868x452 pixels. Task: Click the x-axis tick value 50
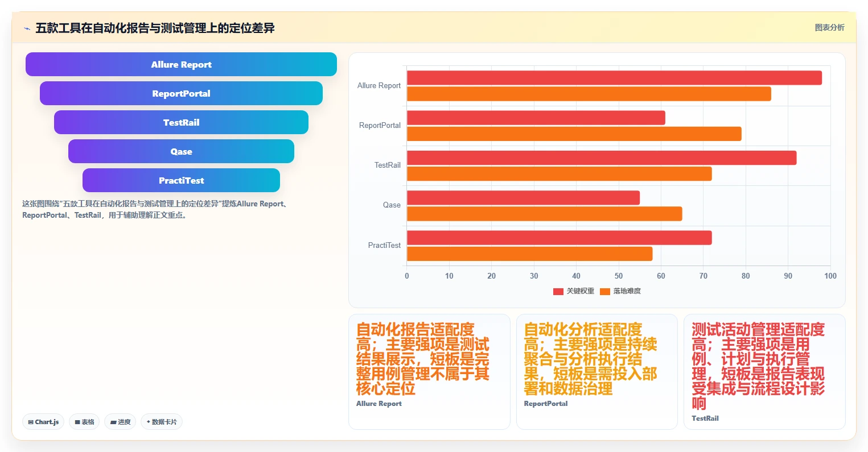coord(619,276)
